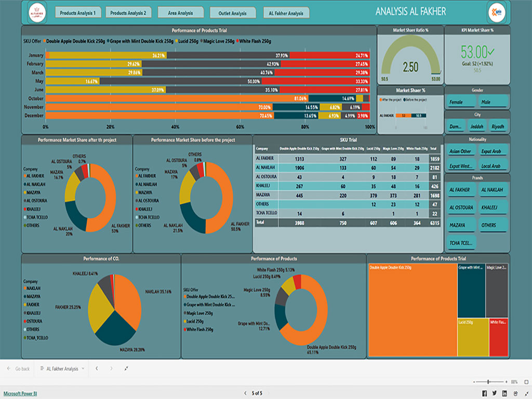Toggle the Expat West nationality filter

(461, 166)
